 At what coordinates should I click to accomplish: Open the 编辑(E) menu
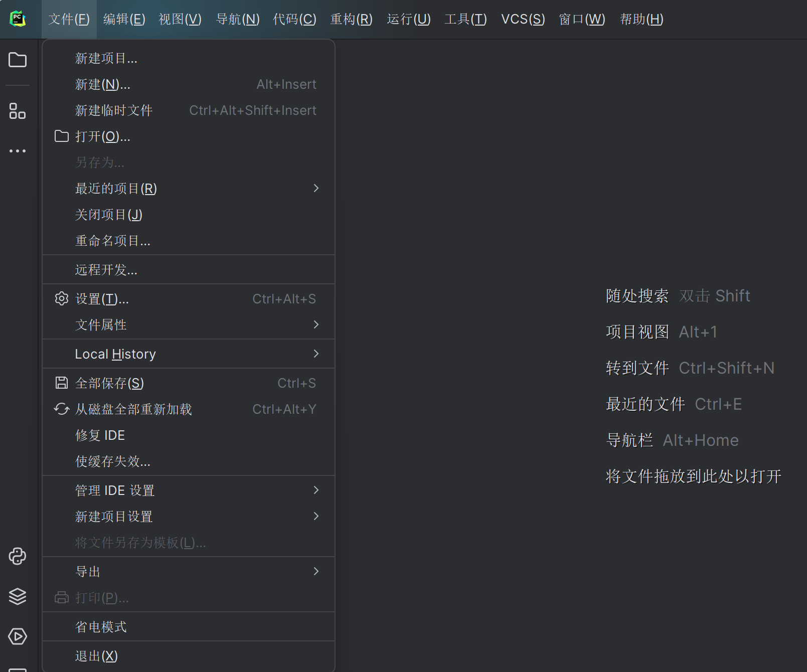point(124,19)
